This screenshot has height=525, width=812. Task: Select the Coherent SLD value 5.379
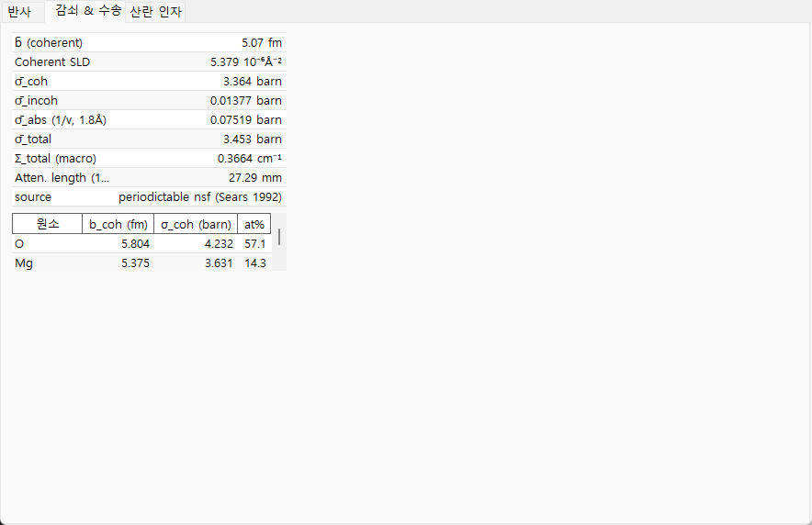[x=246, y=62]
